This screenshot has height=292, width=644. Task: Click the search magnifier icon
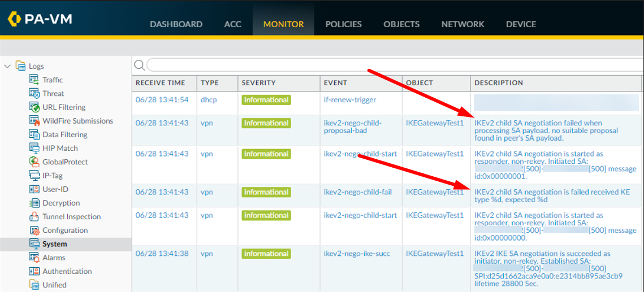[x=139, y=64]
